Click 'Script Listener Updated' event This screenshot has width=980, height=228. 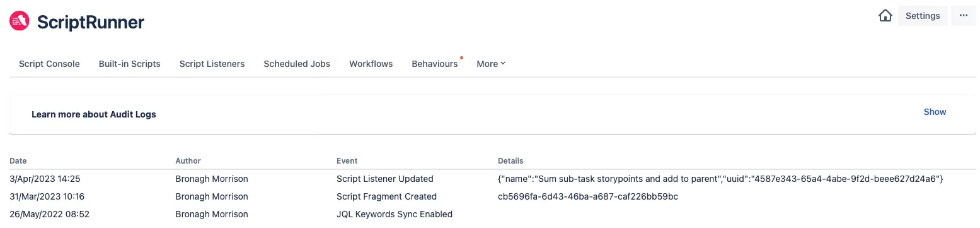coord(385,179)
